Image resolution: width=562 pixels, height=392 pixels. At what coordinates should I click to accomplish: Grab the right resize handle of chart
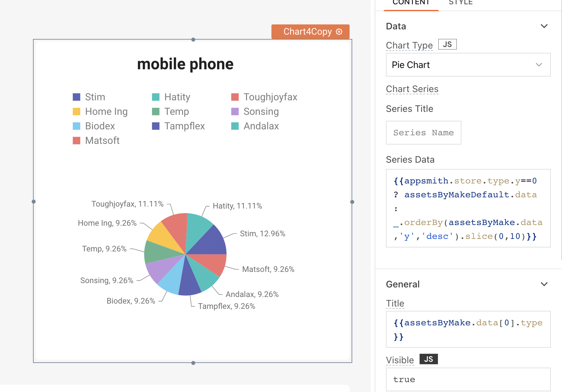tap(352, 202)
